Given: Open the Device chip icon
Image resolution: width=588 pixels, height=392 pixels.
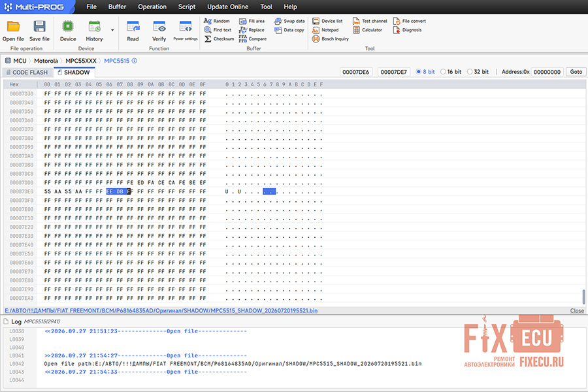Looking at the screenshot, I should click(68, 27).
